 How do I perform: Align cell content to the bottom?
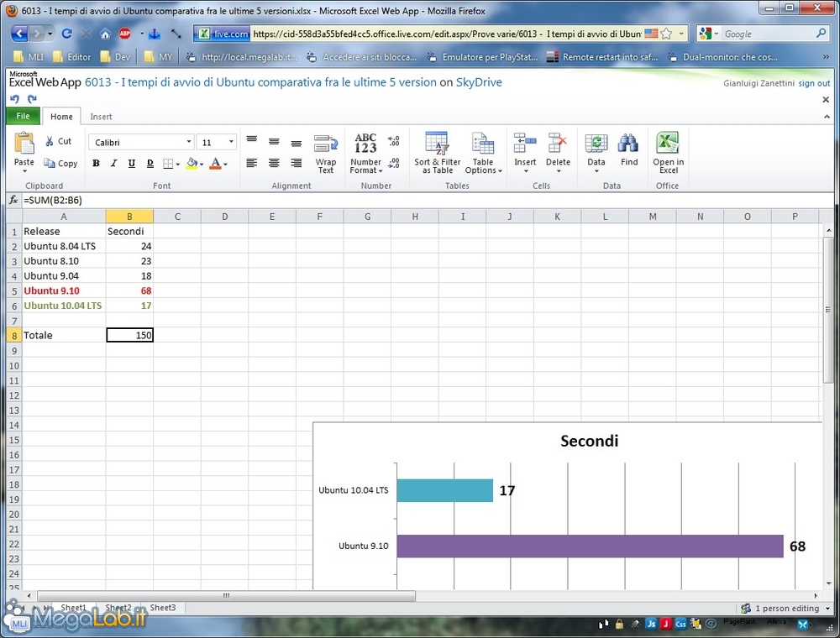297,143
